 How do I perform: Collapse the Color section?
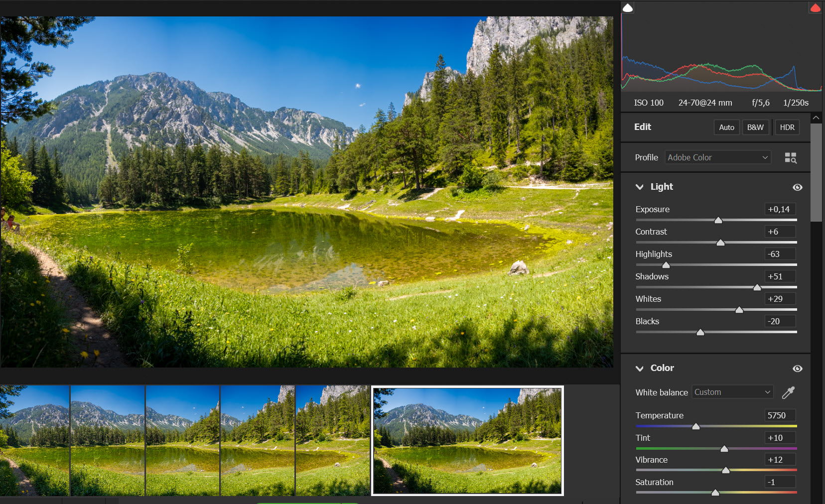640,369
